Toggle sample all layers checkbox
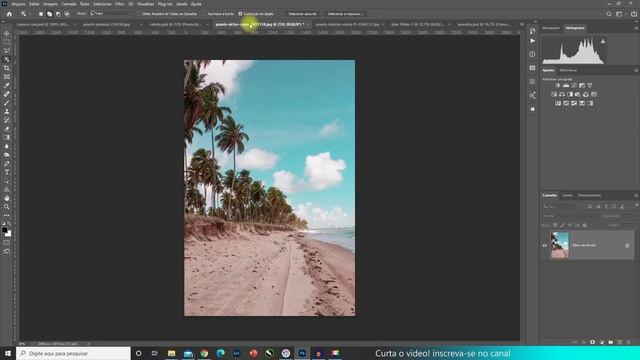 pyautogui.click(x=139, y=13)
